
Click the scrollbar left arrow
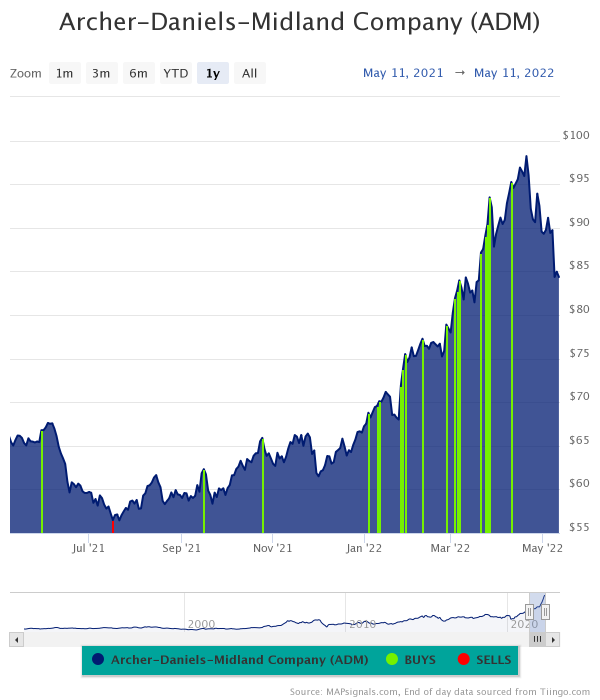pos(16,639)
